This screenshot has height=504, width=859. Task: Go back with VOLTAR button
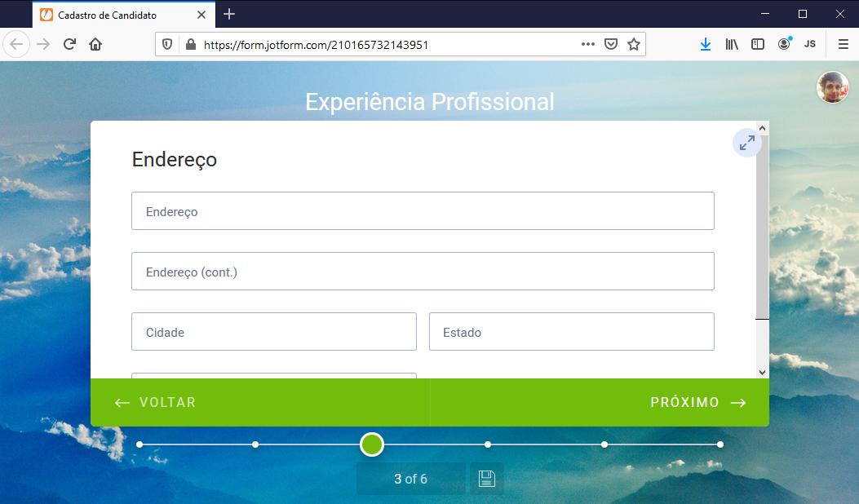(x=260, y=403)
